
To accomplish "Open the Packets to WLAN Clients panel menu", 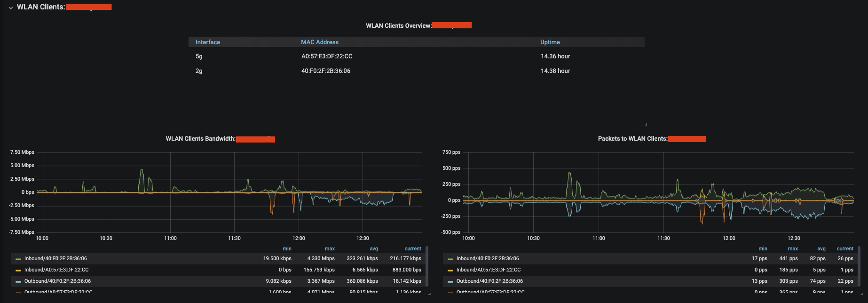I will 632,139.
